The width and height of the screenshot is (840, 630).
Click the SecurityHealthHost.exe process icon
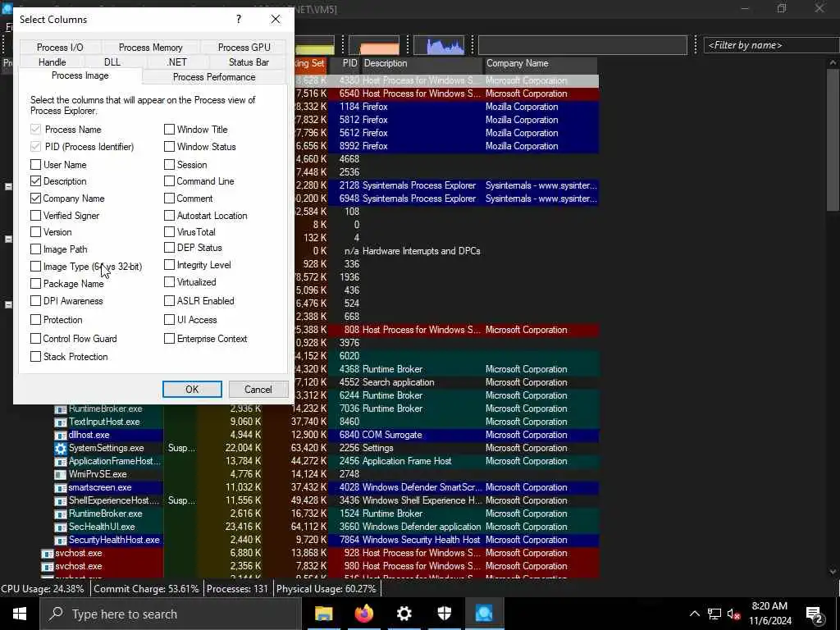pos(61,540)
